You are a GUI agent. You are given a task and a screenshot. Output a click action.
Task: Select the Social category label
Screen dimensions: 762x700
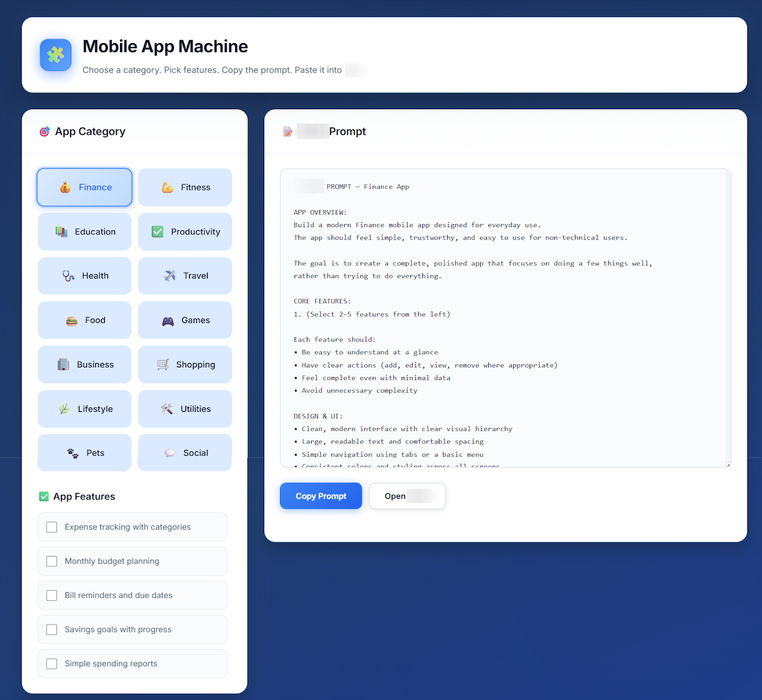(x=196, y=453)
